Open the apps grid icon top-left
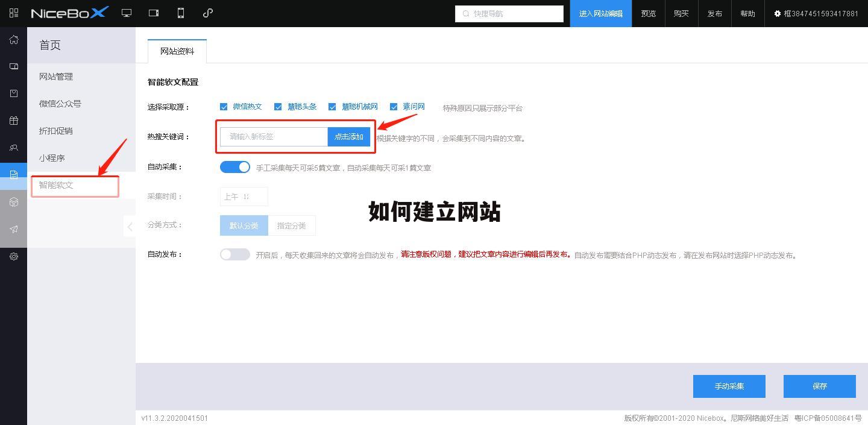The image size is (868, 425). point(13,13)
